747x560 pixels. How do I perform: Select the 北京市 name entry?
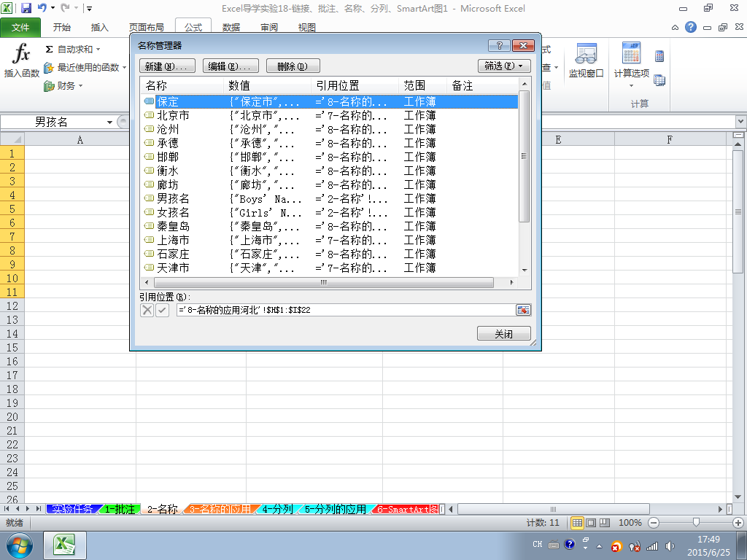coord(330,115)
